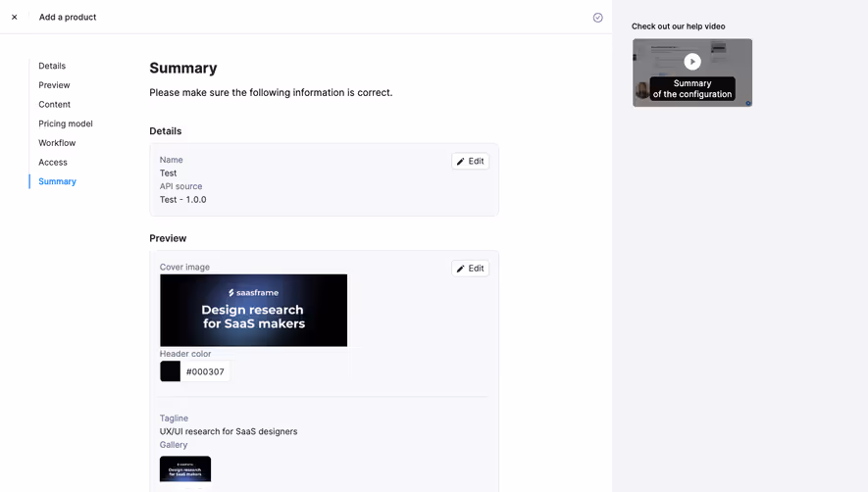Viewport: 868px width, 492px height.
Task: Close the Add a product dialog
Action: [15, 18]
